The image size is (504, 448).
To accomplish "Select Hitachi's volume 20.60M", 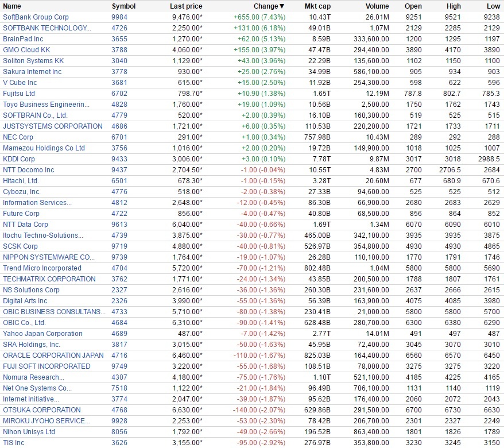I will click(377, 181).
